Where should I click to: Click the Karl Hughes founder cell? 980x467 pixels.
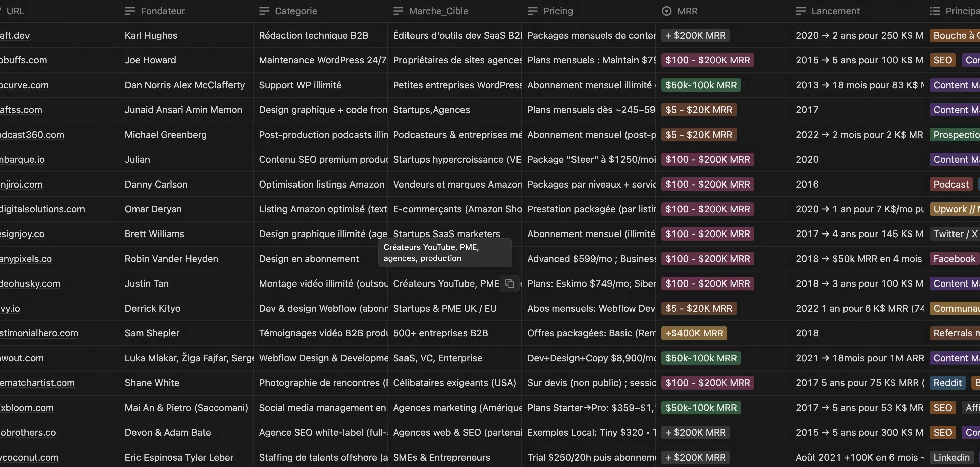coord(151,36)
